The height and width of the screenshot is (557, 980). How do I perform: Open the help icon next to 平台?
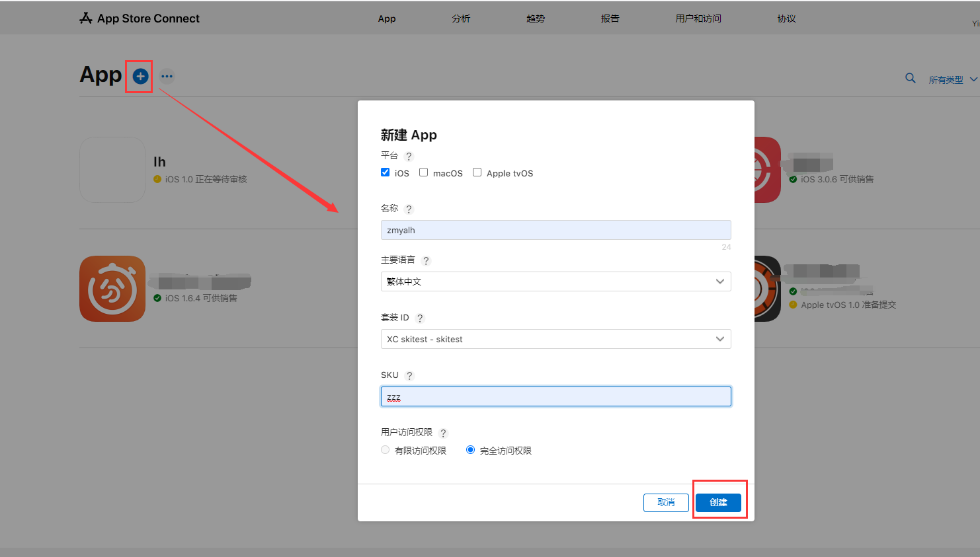click(409, 157)
